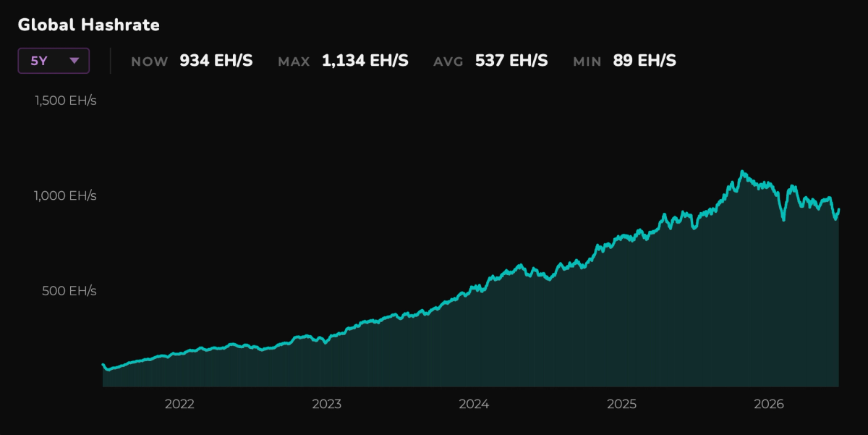Click the 2026 x-axis label

[x=769, y=405]
